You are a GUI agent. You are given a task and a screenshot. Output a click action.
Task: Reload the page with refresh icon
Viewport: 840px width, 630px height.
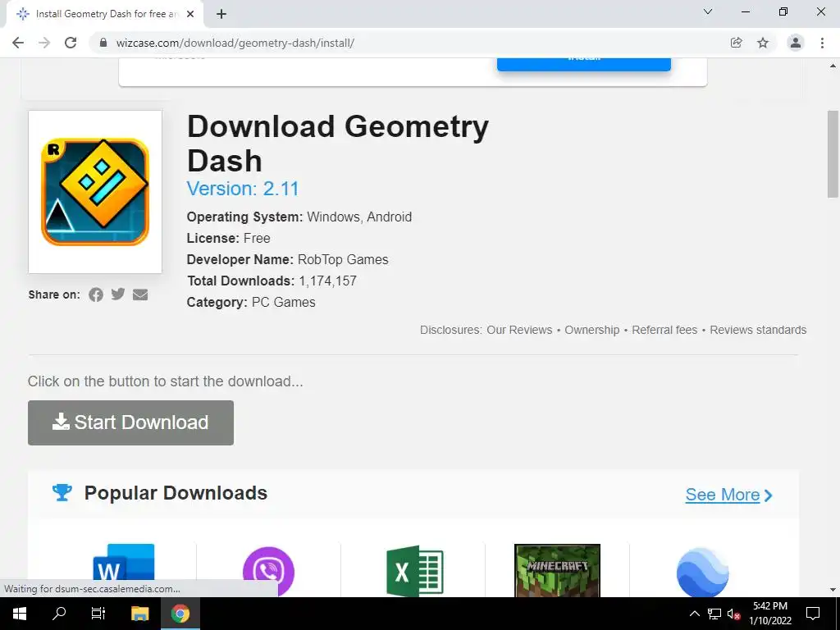pos(71,43)
